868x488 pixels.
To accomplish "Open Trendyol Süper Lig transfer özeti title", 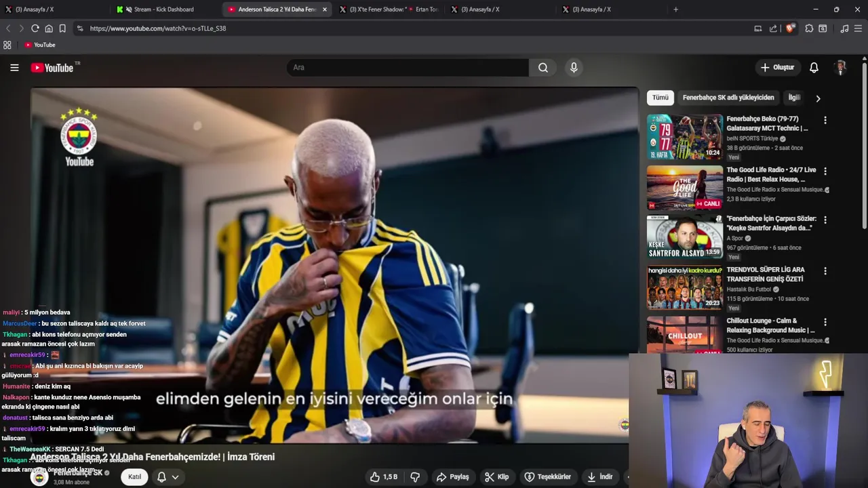I will [x=765, y=274].
